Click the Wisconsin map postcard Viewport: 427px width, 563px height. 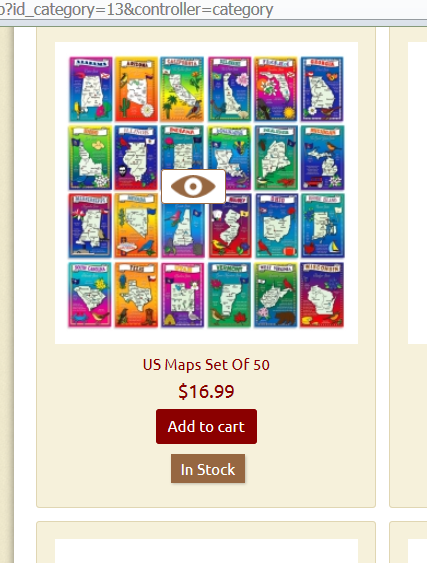pyautogui.click(x=322, y=295)
